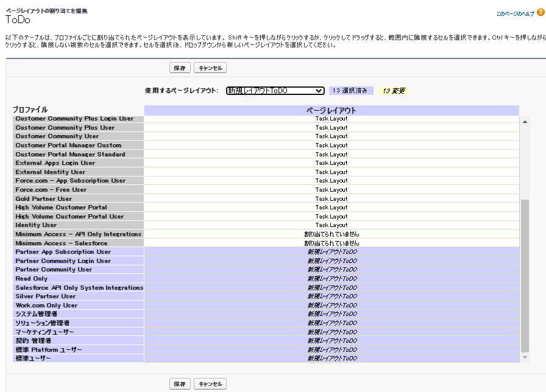Open the このページのヘルプ link
This screenshot has height=392, width=546.
point(515,13)
